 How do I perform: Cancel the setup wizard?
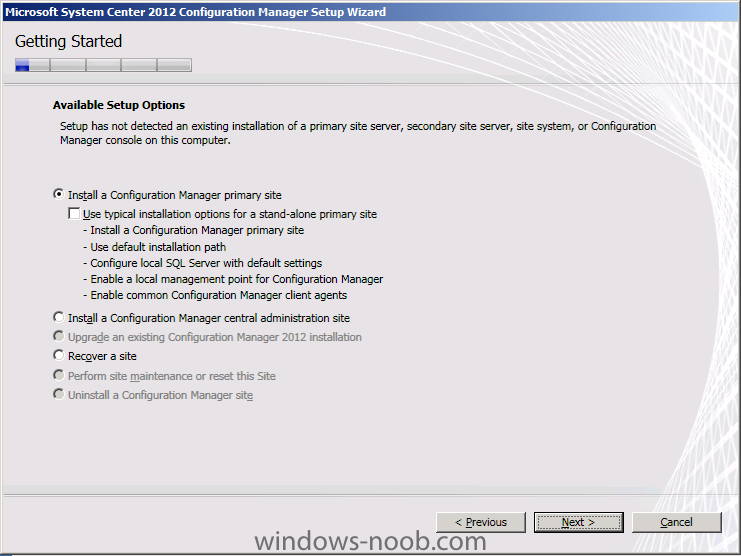[x=677, y=522]
